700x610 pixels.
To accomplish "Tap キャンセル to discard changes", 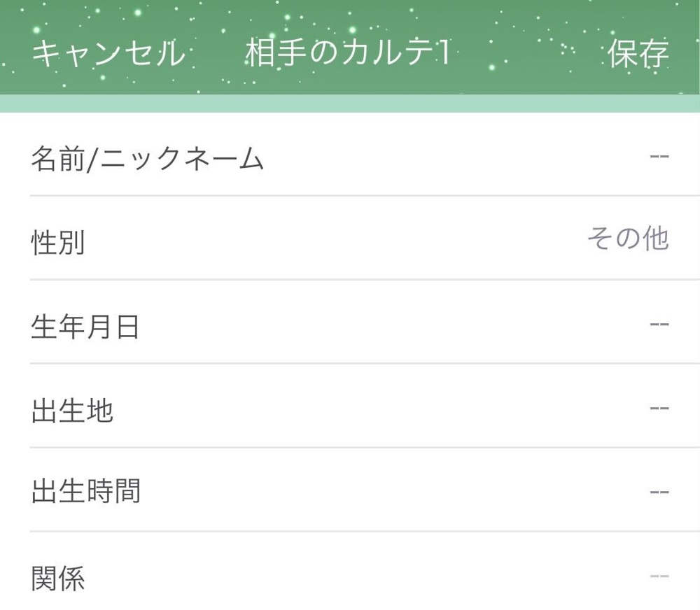I will pos(109,54).
